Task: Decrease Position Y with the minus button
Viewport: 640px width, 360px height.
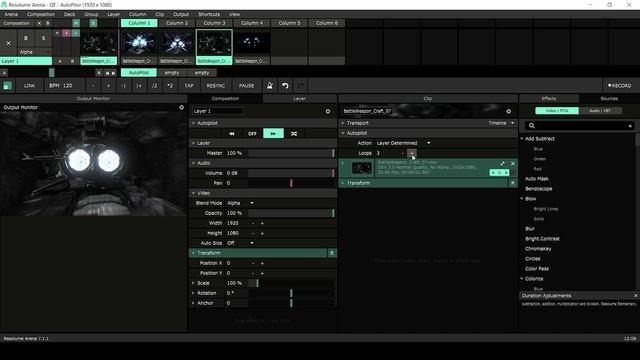Action: pyautogui.click(x=253, y=273)
